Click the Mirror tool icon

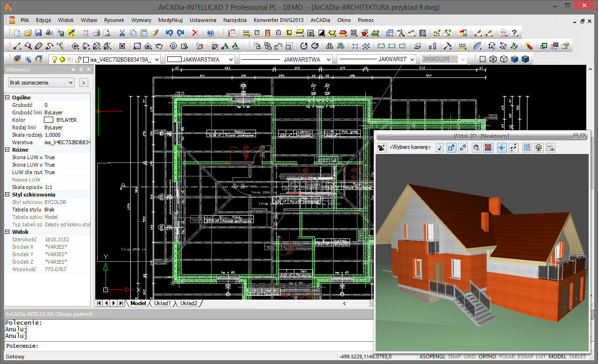329,46
